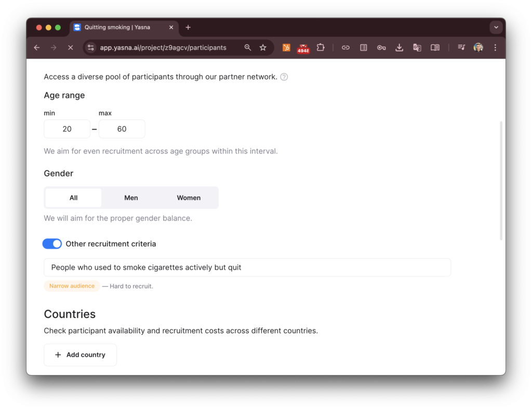Screen dimensions: 532x410
Task: Open the user profile avatar
Action: [478, 47]
